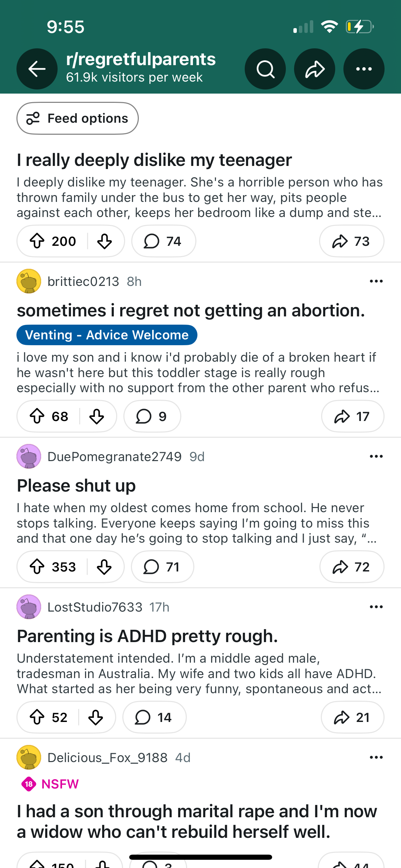Tap brittiec0213's yellow avatar
Screen dimensions: 401x868
tap(29, 281)
